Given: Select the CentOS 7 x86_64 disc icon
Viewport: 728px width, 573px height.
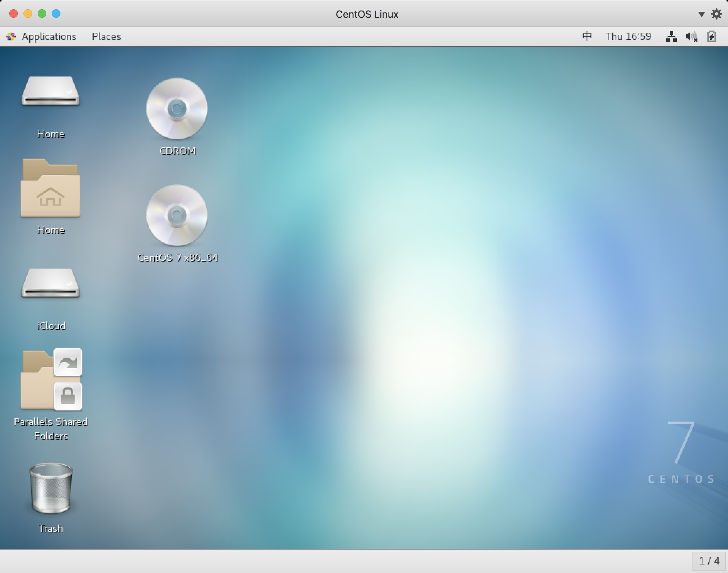Looking at the screenshot, I should click(177, 215).
